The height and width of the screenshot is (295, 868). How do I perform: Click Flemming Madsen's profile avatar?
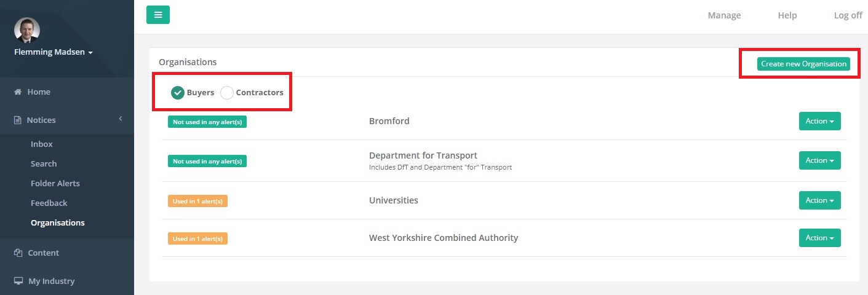tap(26, 30)
